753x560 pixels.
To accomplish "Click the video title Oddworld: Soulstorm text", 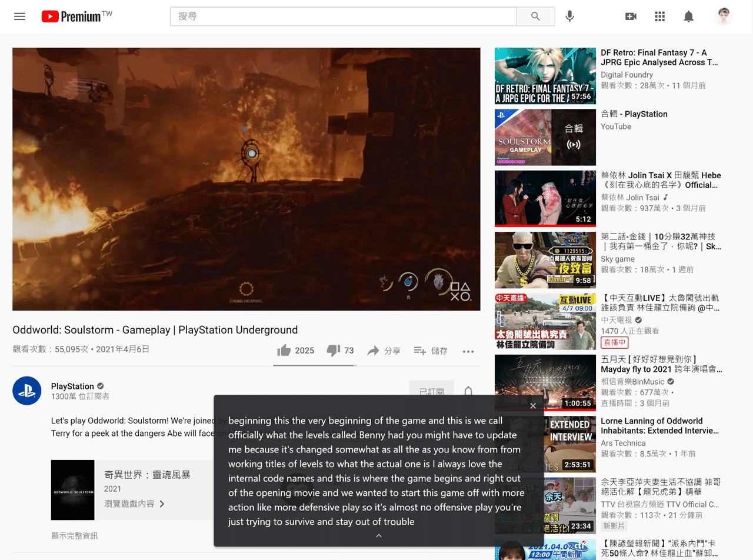I will (x=155, y=330).
